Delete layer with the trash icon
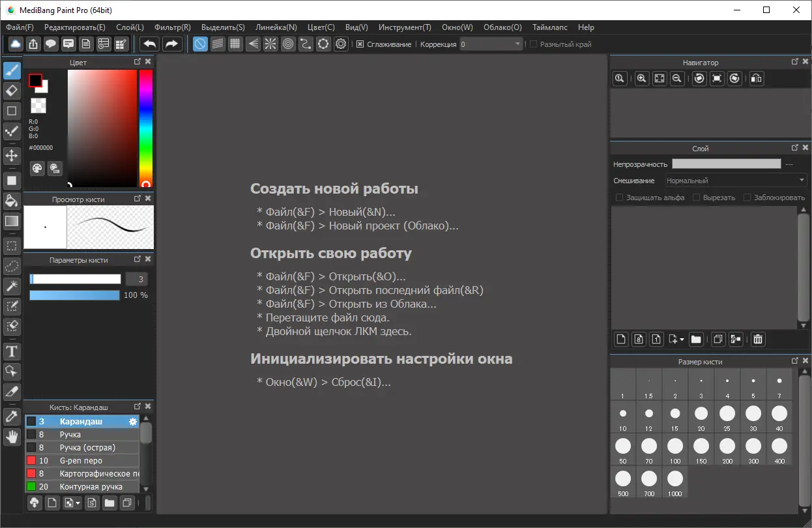Screen dimensions: 812x528 tap(757, 339)
